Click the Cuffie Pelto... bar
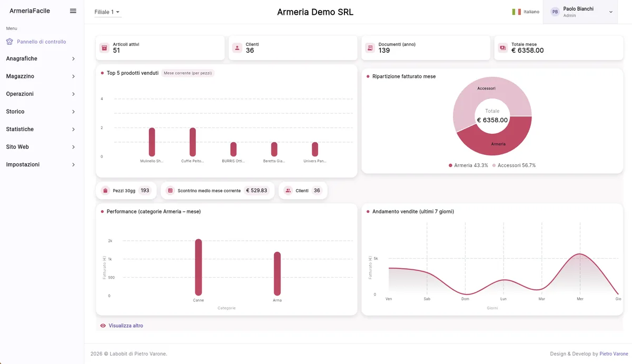This screenshot has height=364, width=632. coord(193,142)
